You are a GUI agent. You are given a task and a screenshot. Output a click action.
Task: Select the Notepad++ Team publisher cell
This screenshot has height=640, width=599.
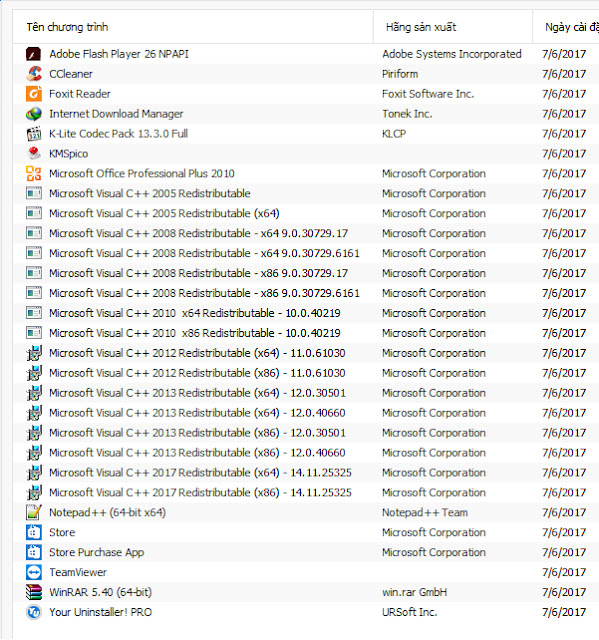[425, 512]
